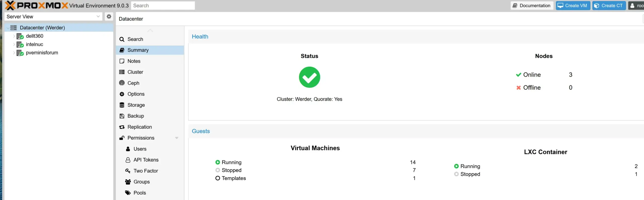Open the Options menu item
Screen dimensions: 644x200
[x=150, y=94]
